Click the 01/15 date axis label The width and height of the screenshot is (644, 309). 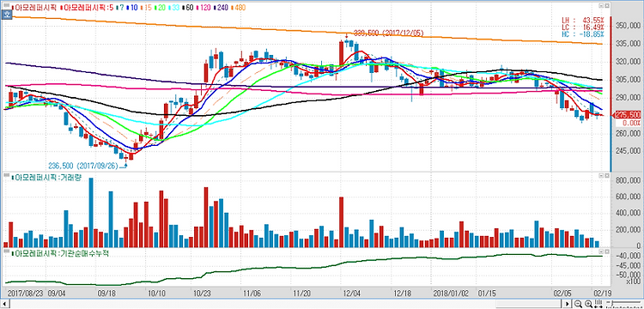[486, 294]
